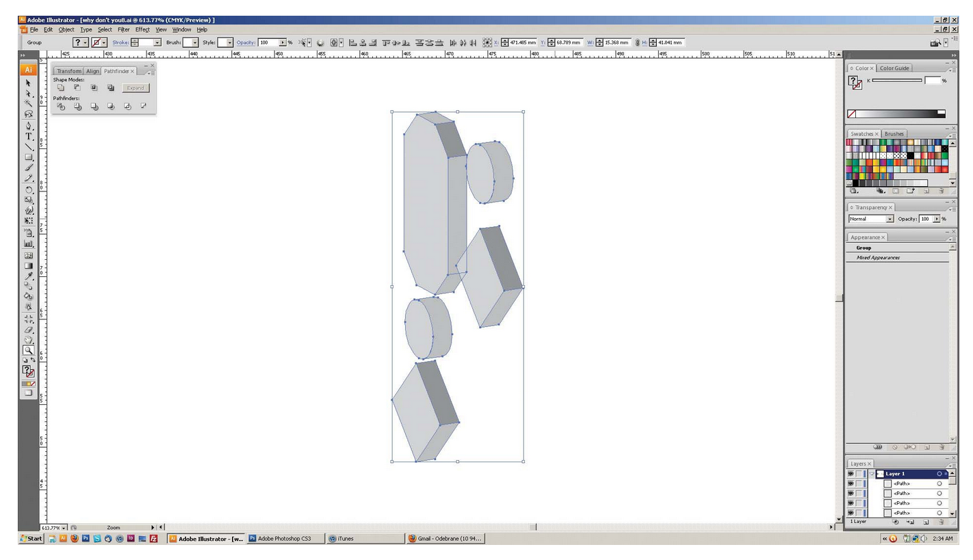Click the Windows Start button
Screen dimensions: 973x560
pyautogui.click(x=31, y=539)
